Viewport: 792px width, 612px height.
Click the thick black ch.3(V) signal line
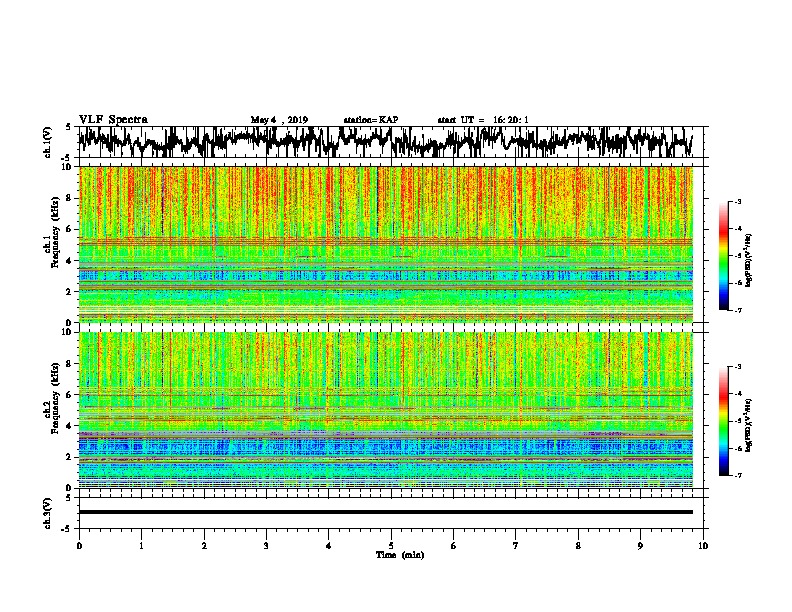tap(385, 512)
